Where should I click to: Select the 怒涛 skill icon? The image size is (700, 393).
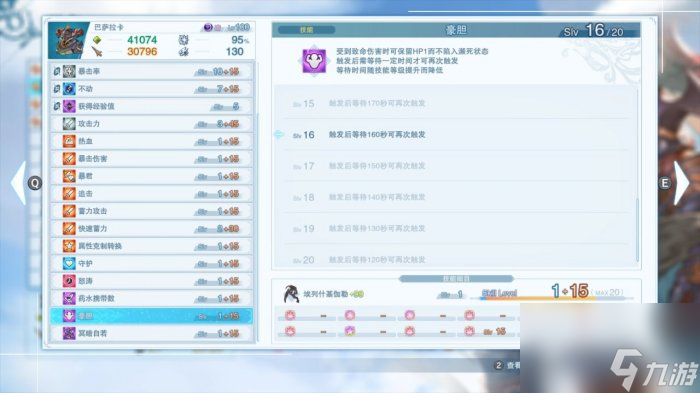(69, 281)
